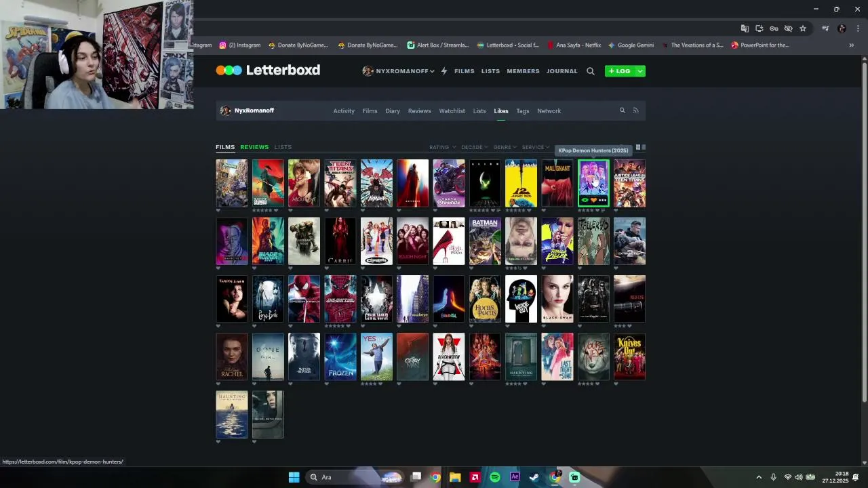Viewport: 868px width, 488px height.
Task: Click the install app icon in address bar
Action: point(759,28)
